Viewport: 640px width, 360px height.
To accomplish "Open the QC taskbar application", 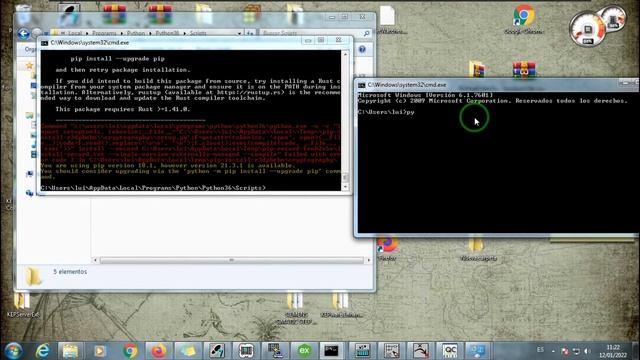I will 449,351.
